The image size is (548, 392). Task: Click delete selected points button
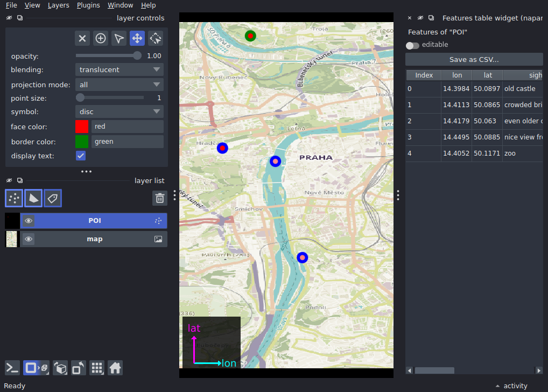click(82, 38)
